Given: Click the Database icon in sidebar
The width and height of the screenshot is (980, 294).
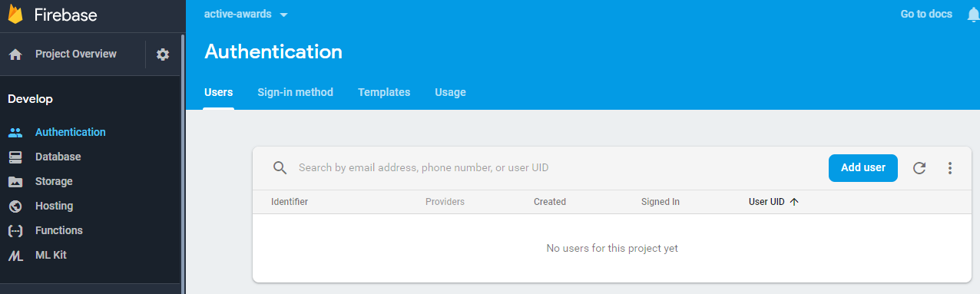Looking at the screenshot, I should pyautogui.click(x=15, y=157).
